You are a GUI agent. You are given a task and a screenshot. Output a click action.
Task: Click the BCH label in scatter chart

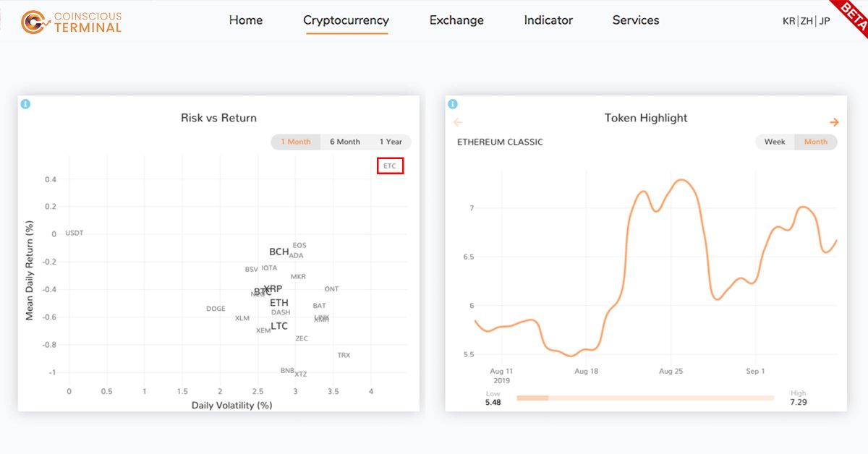(279, 252)
